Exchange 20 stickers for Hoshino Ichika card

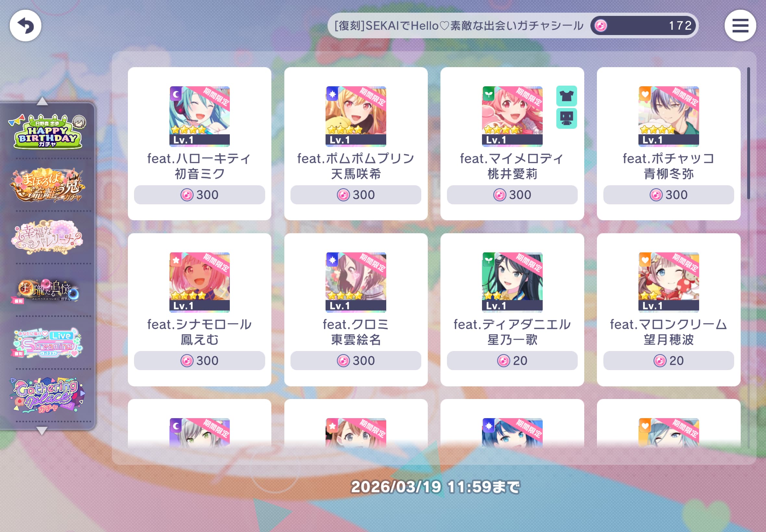(512, 360)
